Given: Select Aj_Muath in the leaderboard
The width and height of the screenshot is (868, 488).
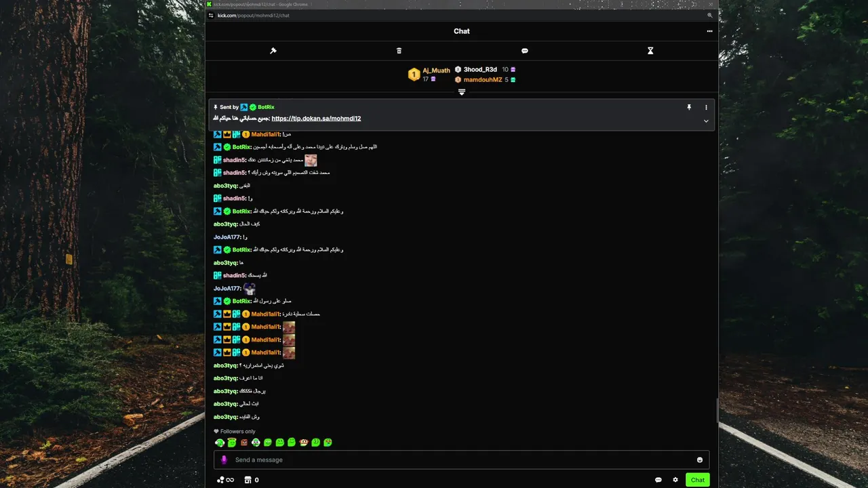Looking at the screenshot, I should (436, 70).
